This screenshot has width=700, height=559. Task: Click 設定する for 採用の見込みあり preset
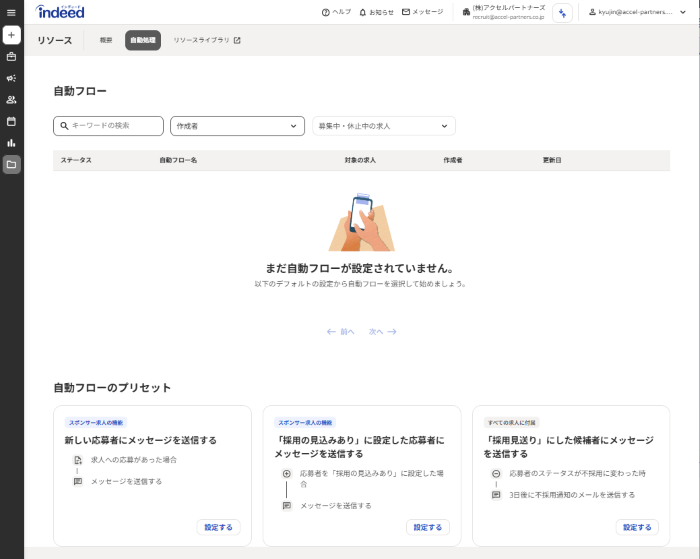[x=427, y=527]
